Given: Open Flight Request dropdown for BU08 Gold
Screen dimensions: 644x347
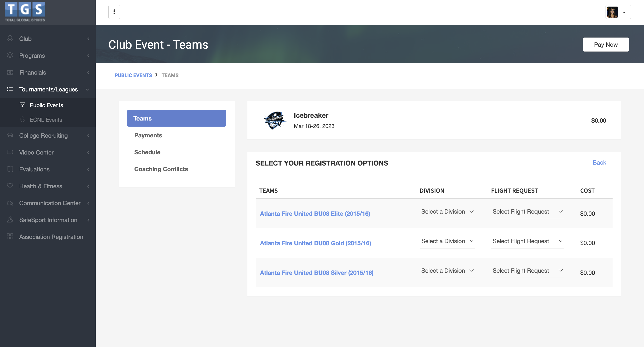Looking at the screenshot, I should point(527,241).
